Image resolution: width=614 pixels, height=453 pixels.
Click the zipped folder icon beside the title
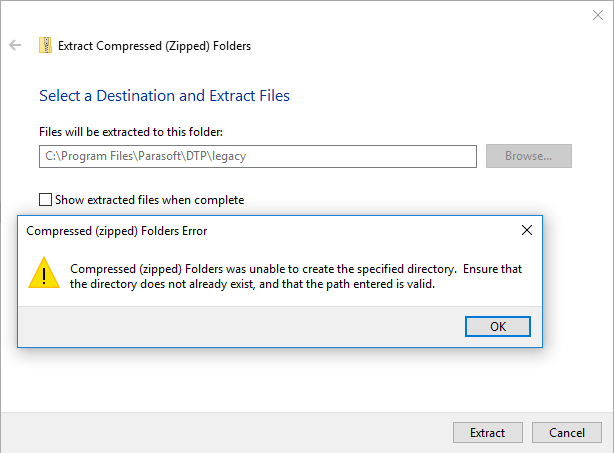pyautogui.click(x=45, y=45)
